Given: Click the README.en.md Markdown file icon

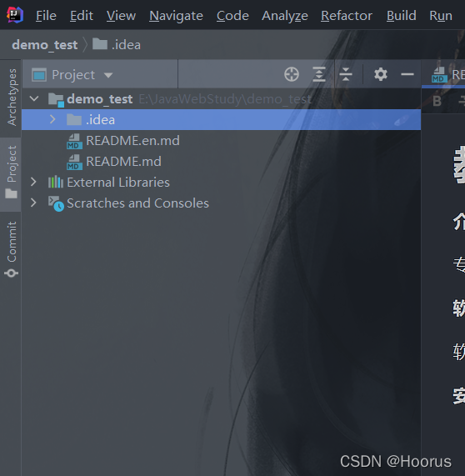Looking at the screenshot, I should (74, 141).
